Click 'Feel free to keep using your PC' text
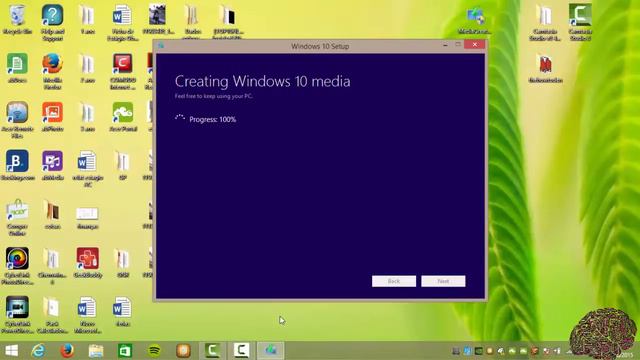Viewport: 640px width, 360px height. coord(214,96)
